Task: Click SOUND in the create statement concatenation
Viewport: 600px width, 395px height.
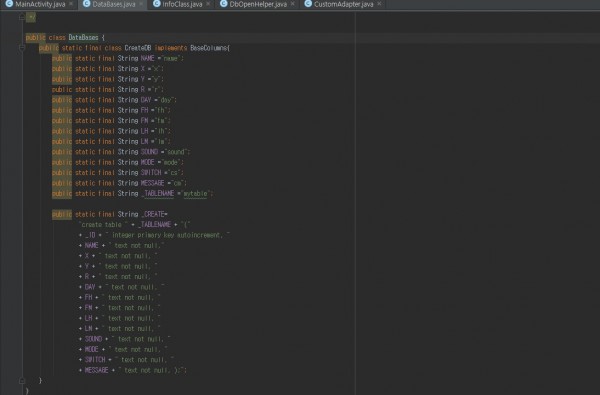Action: coord(93,339)
